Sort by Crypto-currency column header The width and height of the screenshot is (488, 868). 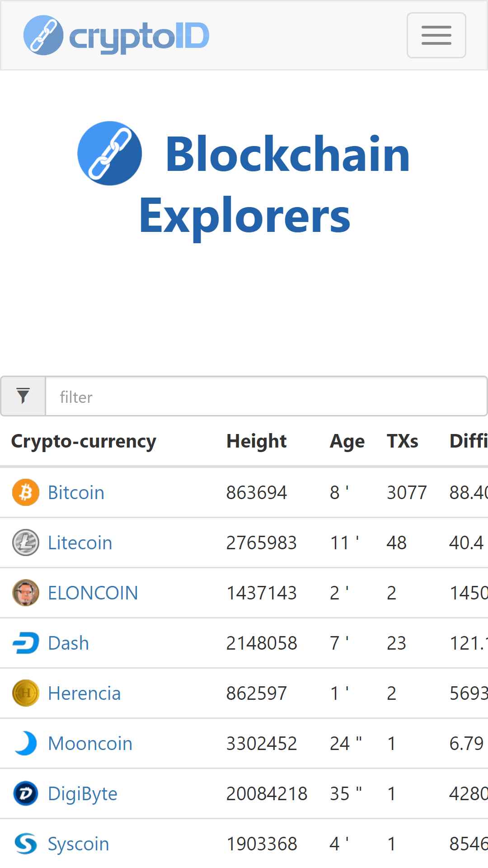84,441
